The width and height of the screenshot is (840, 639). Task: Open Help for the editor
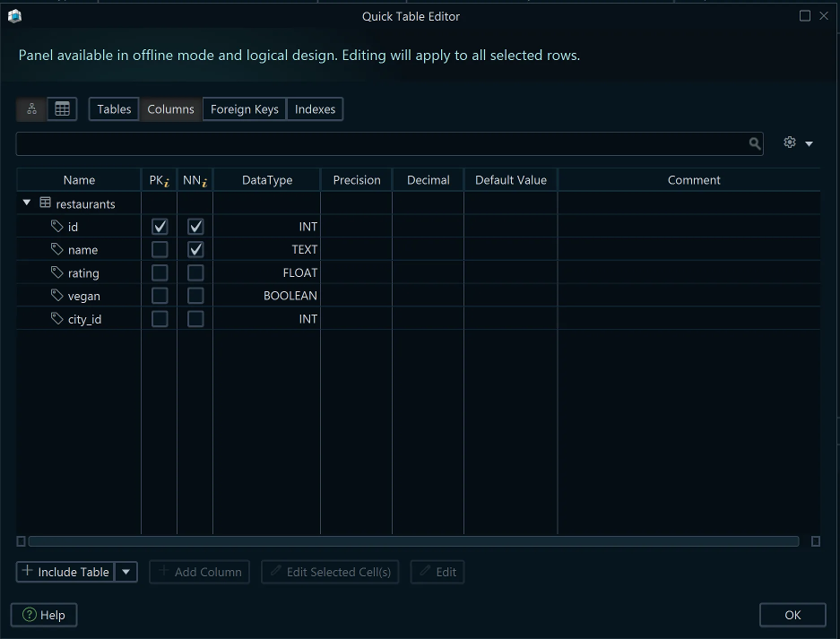click(x=44, y=615)
